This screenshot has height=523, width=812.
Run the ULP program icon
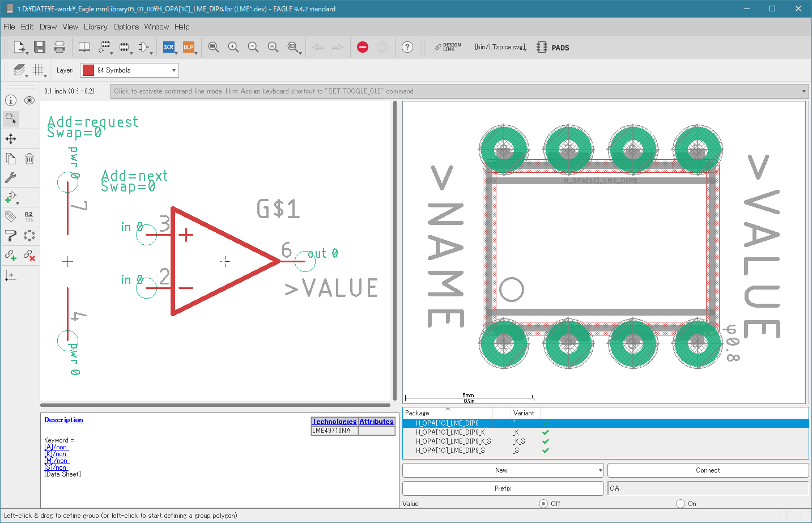(188, 47)
